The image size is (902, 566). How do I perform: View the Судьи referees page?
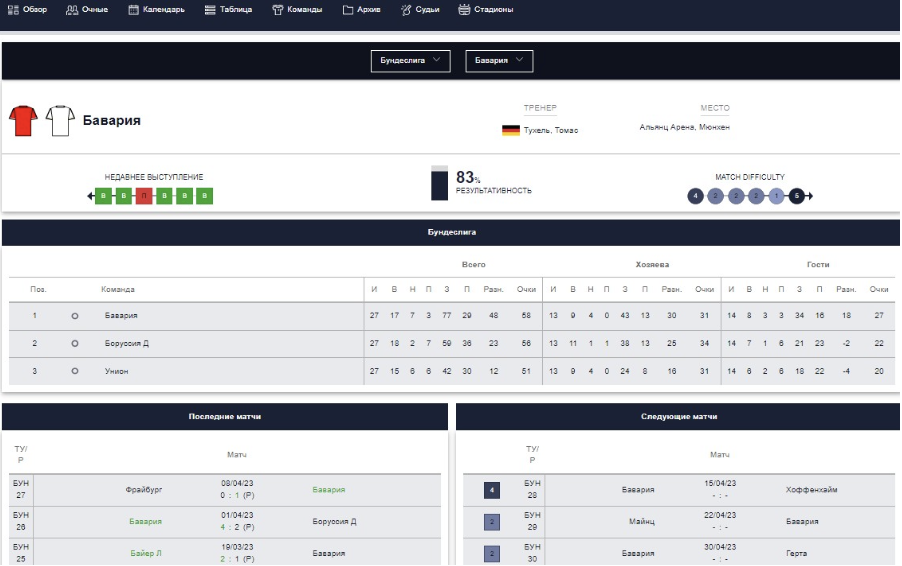coord(420,9)
